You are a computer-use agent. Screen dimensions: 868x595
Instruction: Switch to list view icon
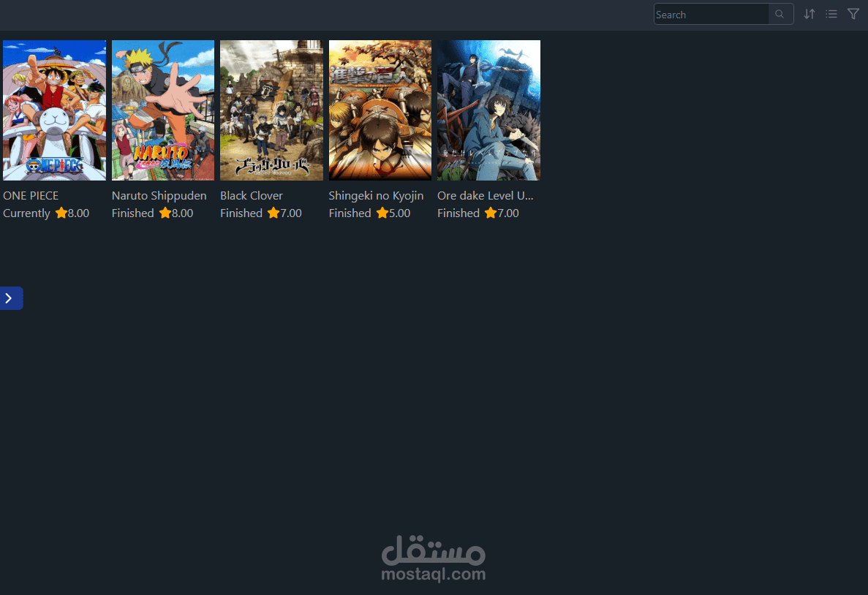click(x=831, y=14)
